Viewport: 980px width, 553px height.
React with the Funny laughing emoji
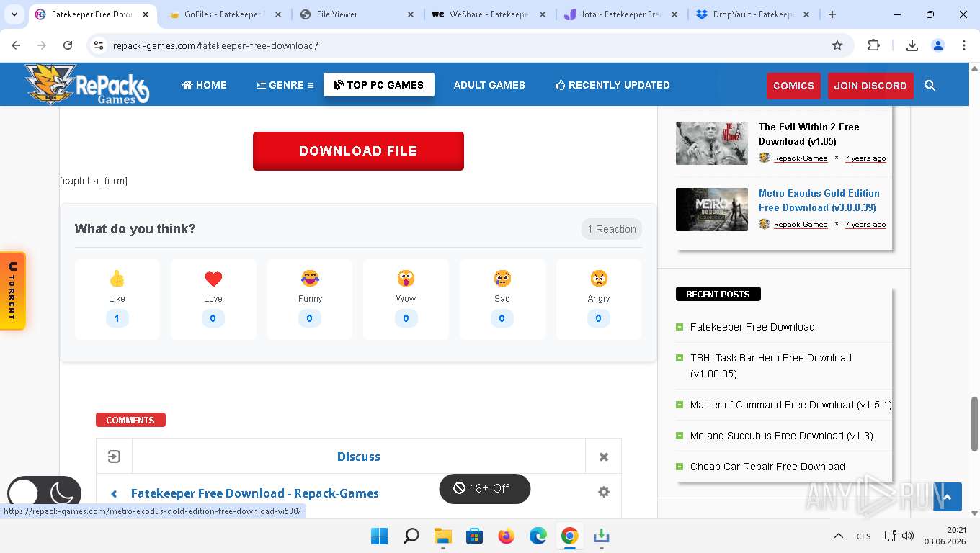(x=310, y=278)
